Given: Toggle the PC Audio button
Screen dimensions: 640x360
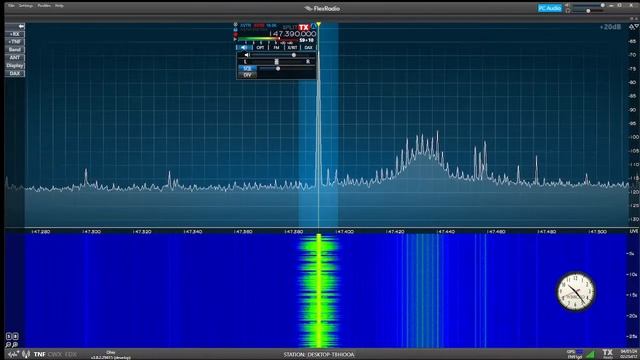Looking at the screenshot, I should point(550,8).
